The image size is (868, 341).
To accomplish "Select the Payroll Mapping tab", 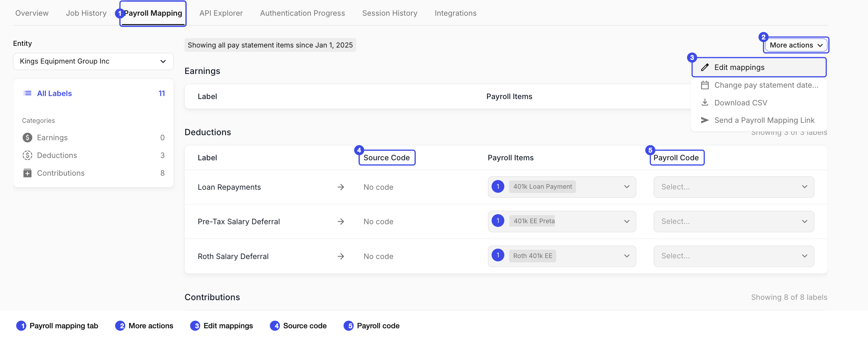I will pos(153,13).
